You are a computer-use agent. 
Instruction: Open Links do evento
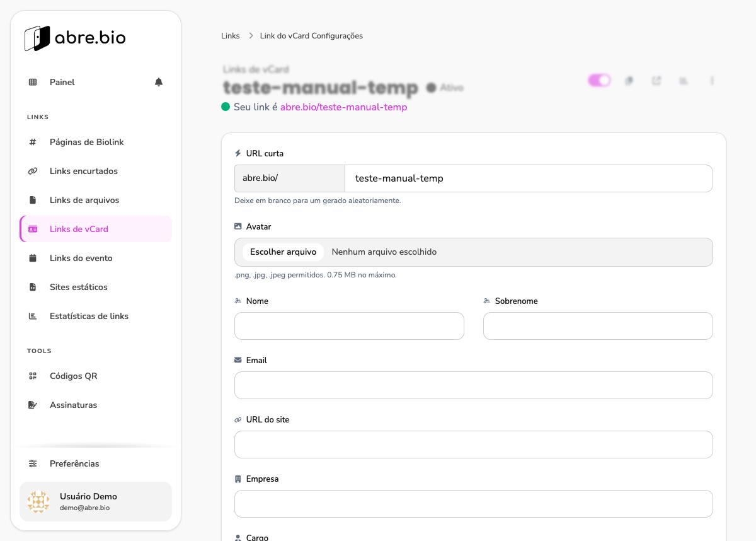pos(96,258)
